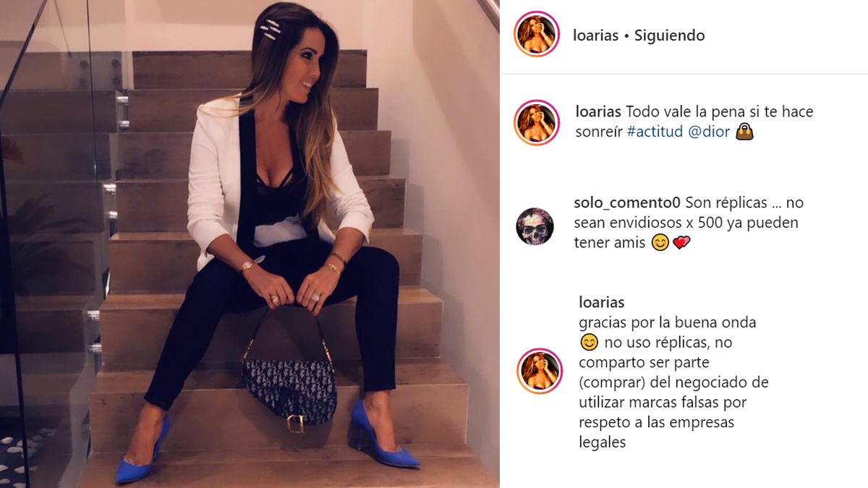
Task: Toggle the Siguiendo follow status
Action: tap(669, 35)
